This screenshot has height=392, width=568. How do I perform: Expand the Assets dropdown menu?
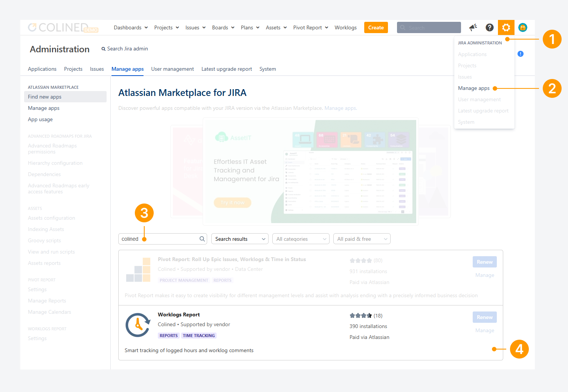(276, 27)
